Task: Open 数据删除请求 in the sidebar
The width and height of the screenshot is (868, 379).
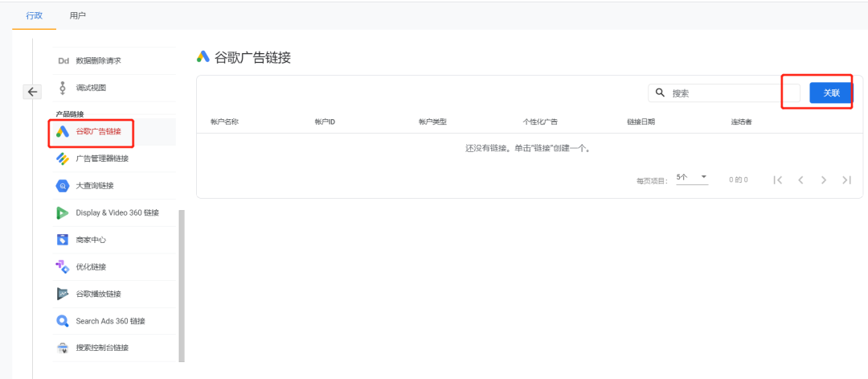Action: point(98,60)
